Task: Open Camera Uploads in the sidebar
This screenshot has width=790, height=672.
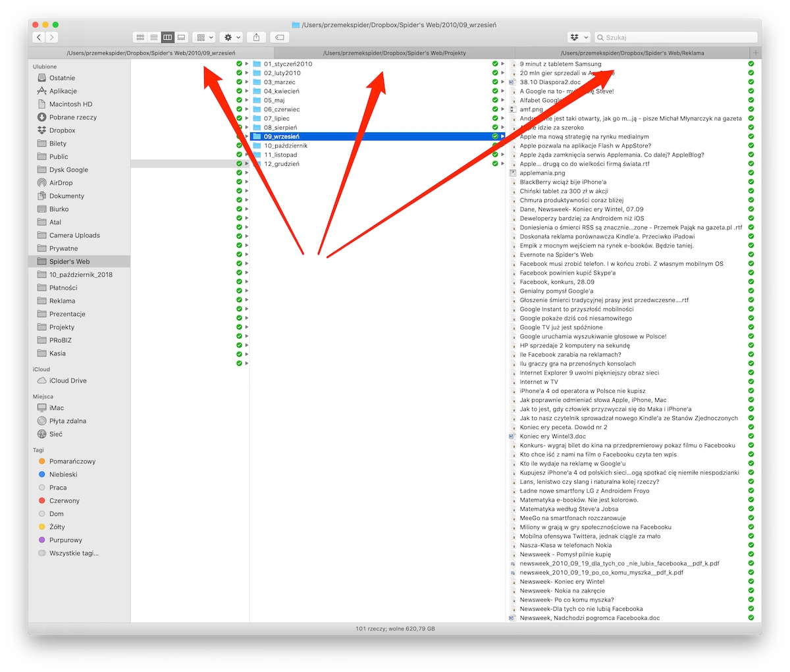Action: (x=74, y=236)
